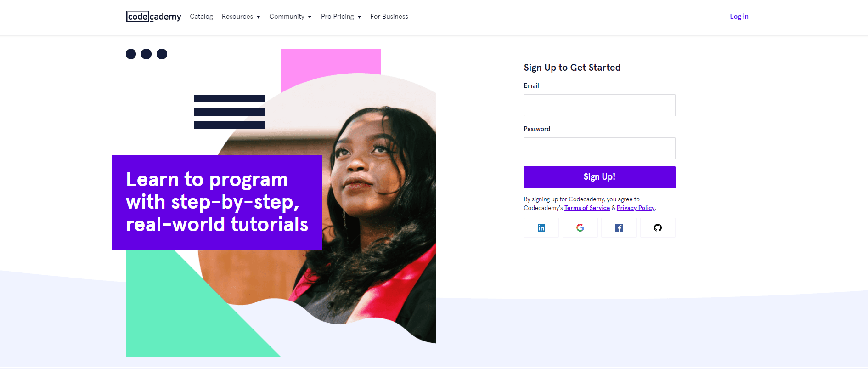This screenshot has height=369, width=868.
Task: Click the three dark stacked bars graphic
Action: 229,112
